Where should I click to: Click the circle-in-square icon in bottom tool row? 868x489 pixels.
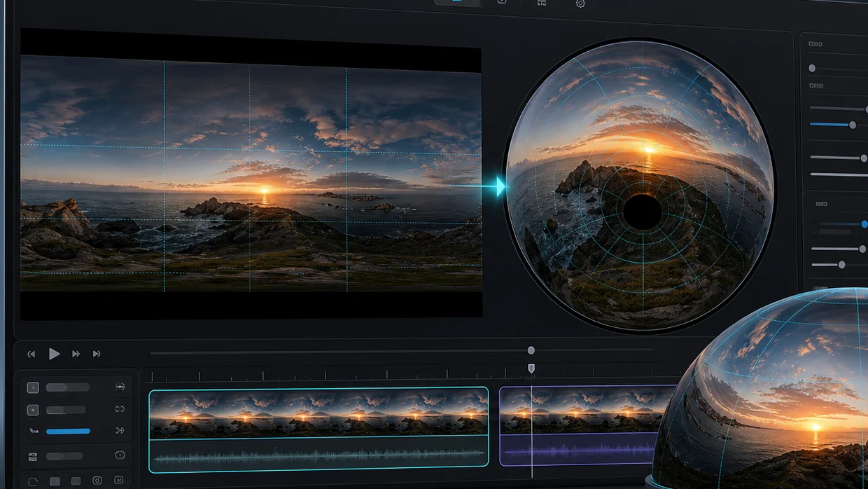pyautogui.click(x=97, y=481)
